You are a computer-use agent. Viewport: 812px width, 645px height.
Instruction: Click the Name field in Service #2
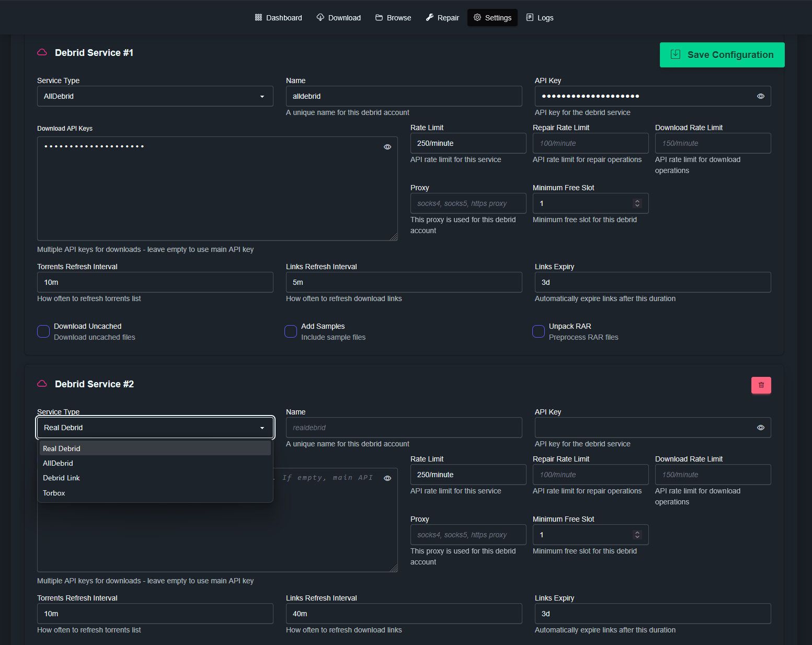(x=404, y=428)
